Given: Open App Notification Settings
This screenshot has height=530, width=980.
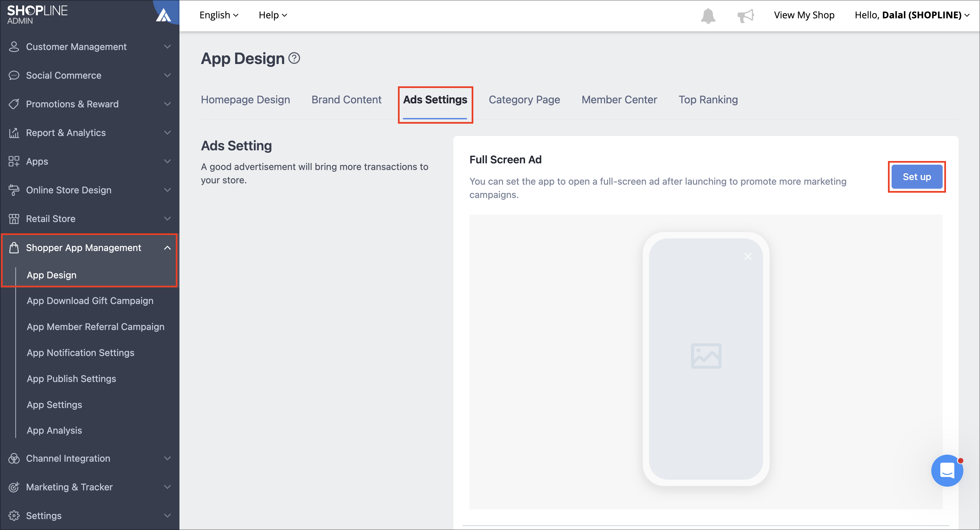Looking at the screenshot, I should 80,352.
